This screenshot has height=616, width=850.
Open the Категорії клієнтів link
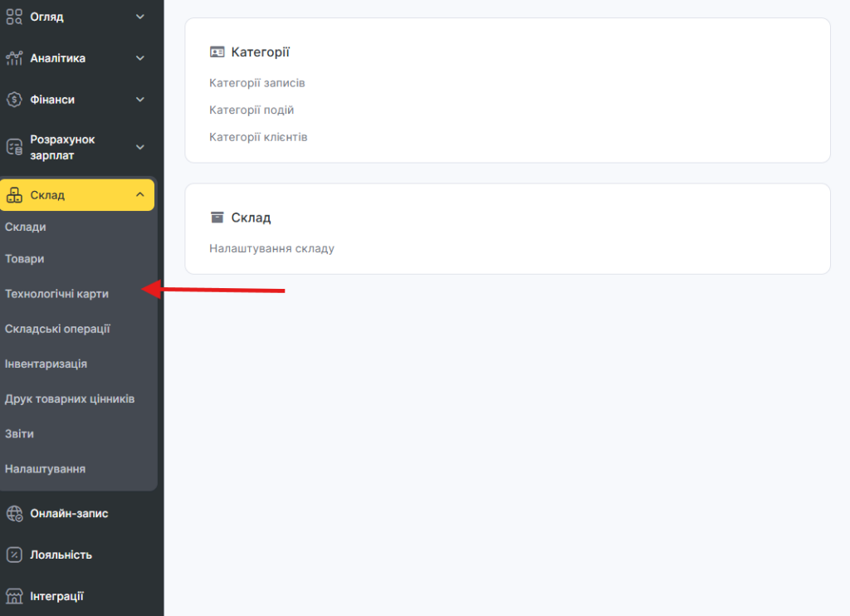click(258, 137)
